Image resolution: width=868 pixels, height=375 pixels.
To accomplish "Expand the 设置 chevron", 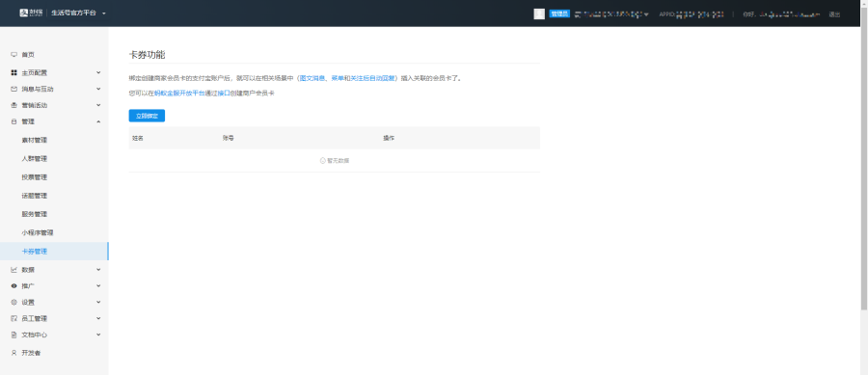I will point(98,302).
